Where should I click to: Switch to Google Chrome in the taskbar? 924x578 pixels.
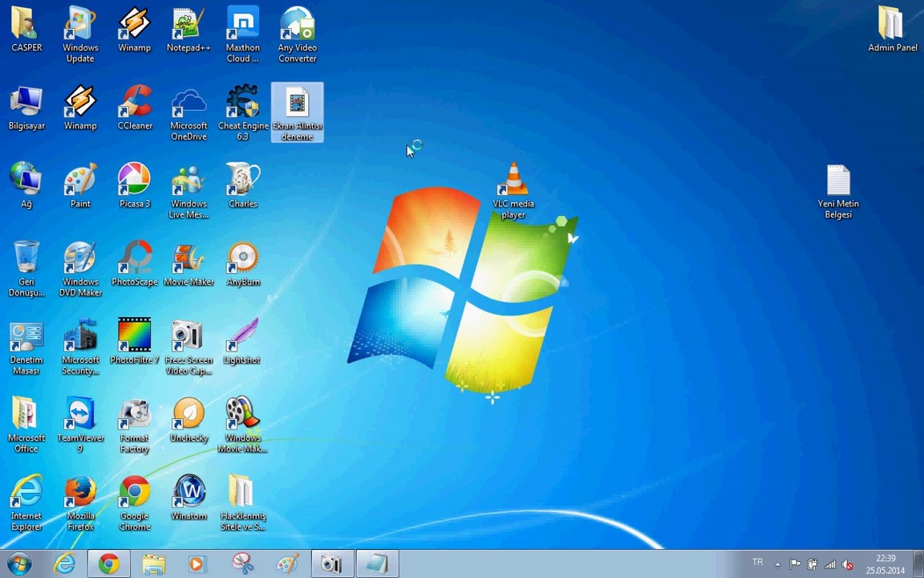point(109,564)
